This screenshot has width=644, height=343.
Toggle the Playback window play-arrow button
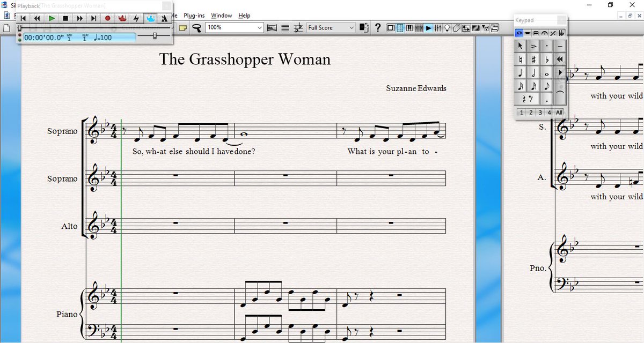pyautogui.click(x=428, y=28)
